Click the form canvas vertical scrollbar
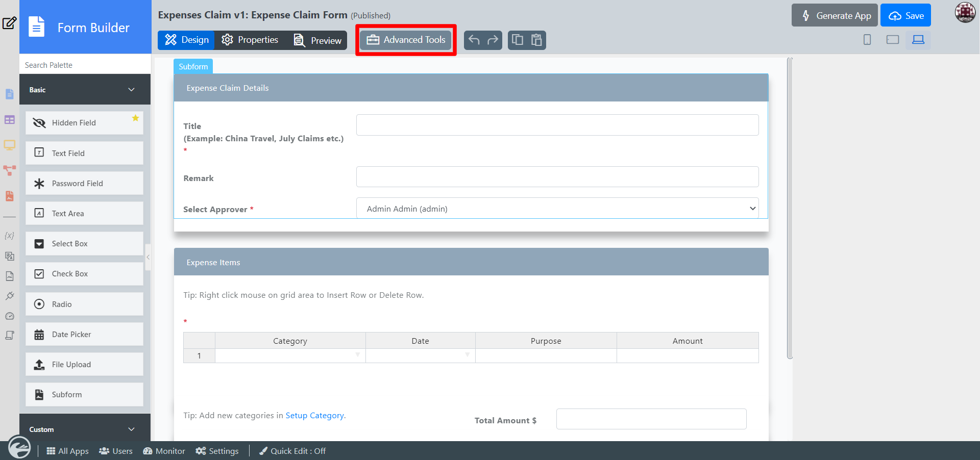 790,208
